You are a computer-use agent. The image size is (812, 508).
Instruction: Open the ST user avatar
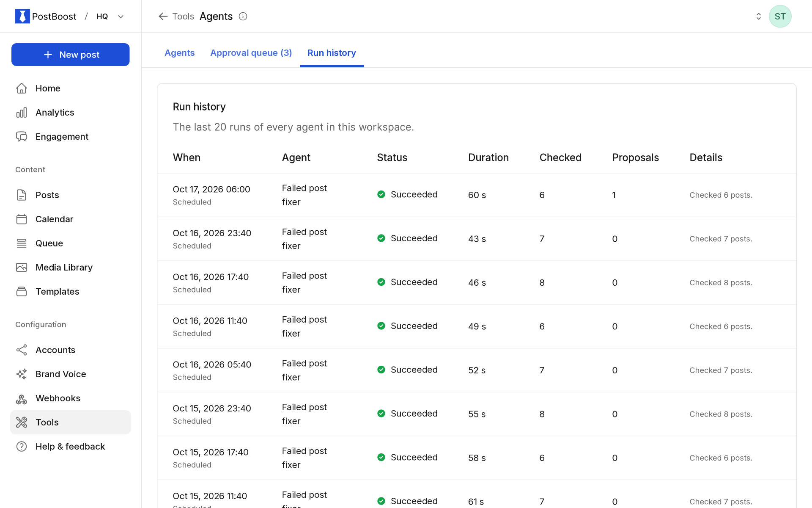(x=780, y=17)
